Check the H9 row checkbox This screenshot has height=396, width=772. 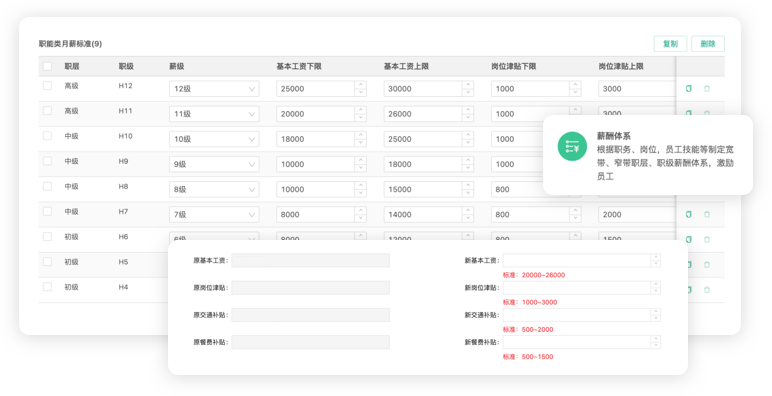pyautogui.click(x=47, y=161)
